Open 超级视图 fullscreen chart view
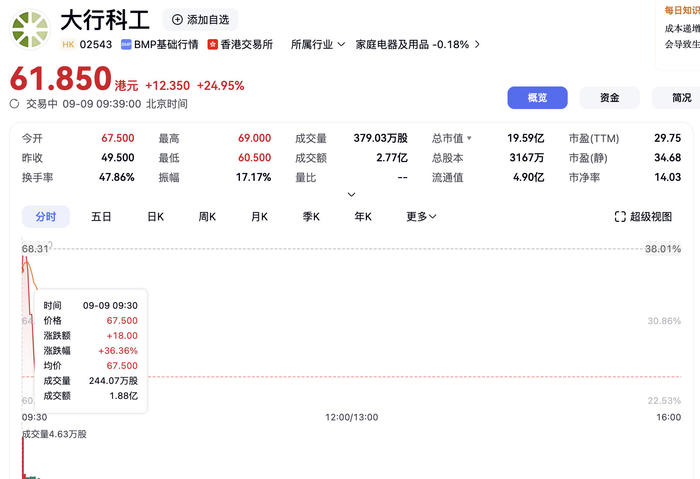Viewport: 700px width, 479px height. coord(643,216)
